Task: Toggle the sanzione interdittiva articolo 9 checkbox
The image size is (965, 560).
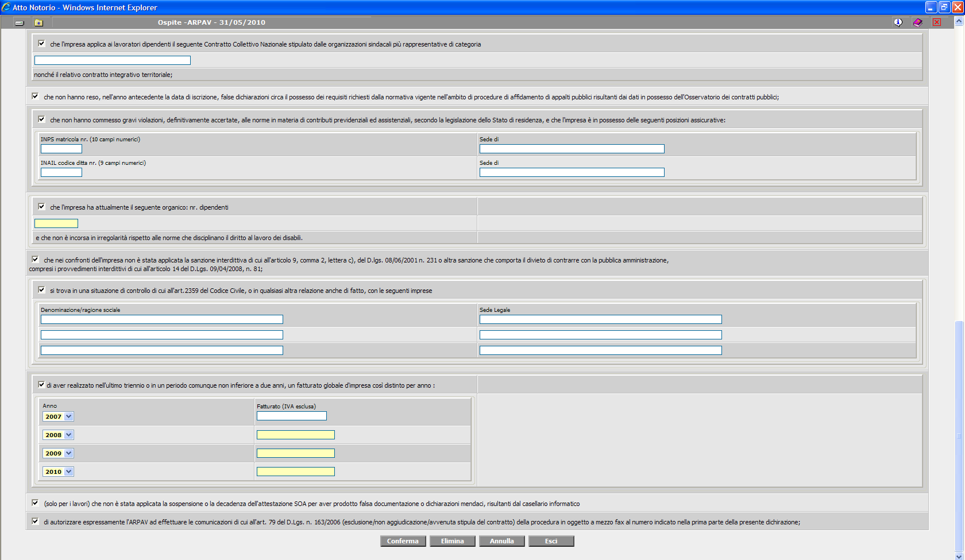Action: click(35, 259)
